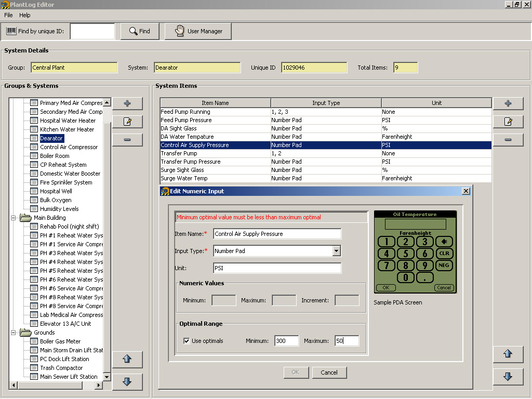The width and height of the screenshot is (532, 399).
Task: Click the Find magnifier button
Action: point(140,31)
